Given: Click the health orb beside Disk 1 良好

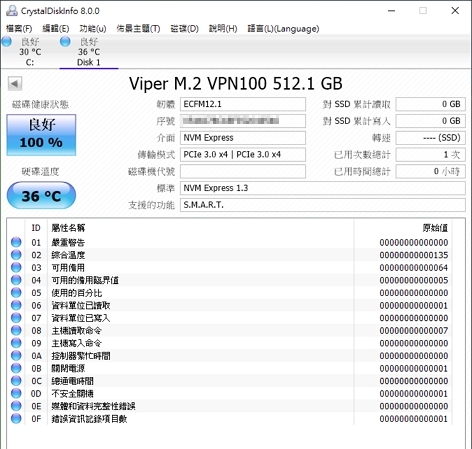Looking at the screenshot, I should coord(65,42).
